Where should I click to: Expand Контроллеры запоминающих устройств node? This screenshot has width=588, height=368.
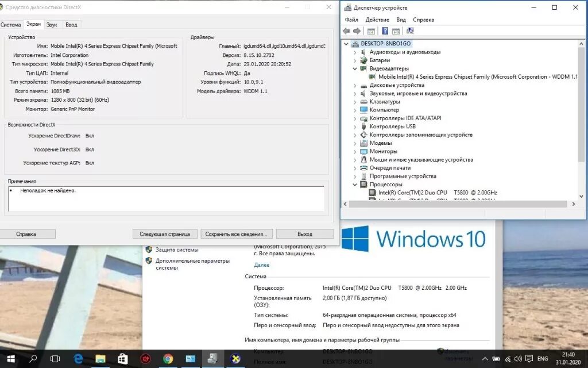355,135
